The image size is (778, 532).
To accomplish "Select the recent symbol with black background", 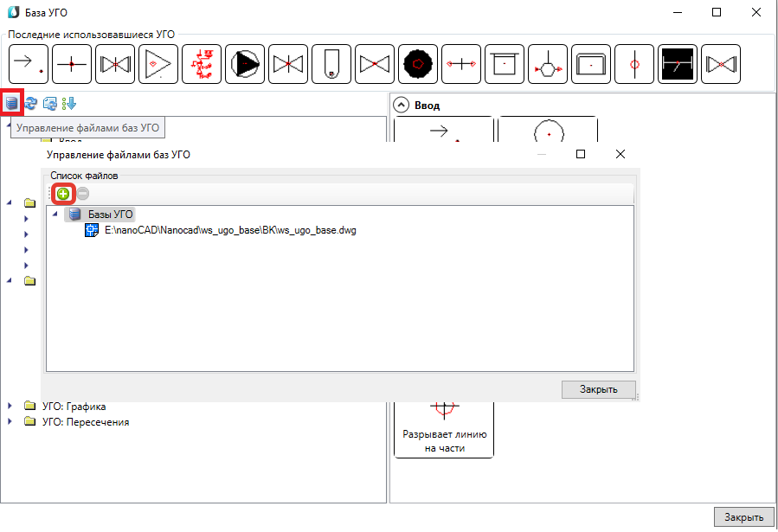I will click(678, 64).
